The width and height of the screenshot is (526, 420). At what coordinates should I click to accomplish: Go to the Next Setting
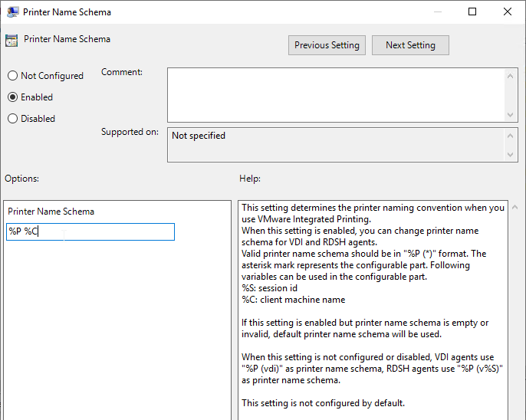click(x=410, y=45)
